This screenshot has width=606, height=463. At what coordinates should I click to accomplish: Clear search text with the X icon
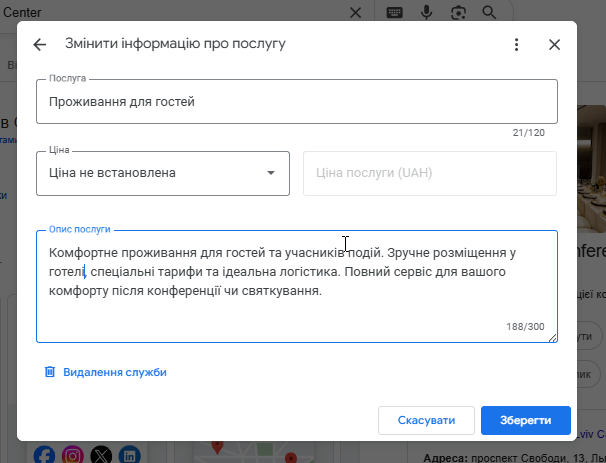(x=355, y=12)
